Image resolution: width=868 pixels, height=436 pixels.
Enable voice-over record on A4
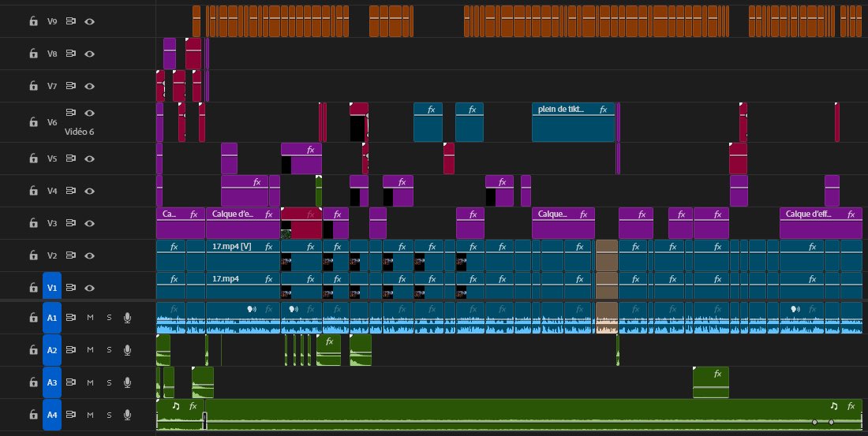pos(127,415)
